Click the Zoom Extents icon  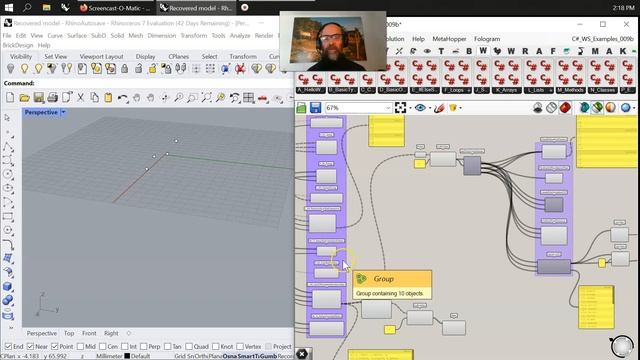point(207,98)
